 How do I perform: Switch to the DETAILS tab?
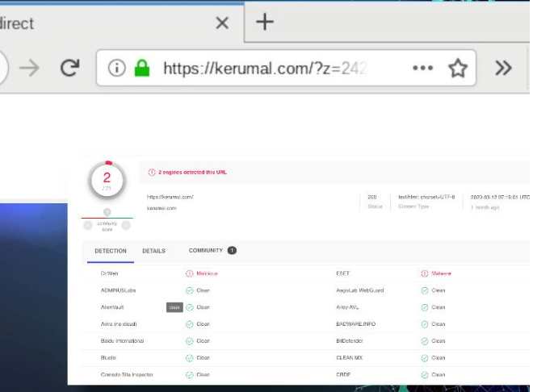[153, 251]
